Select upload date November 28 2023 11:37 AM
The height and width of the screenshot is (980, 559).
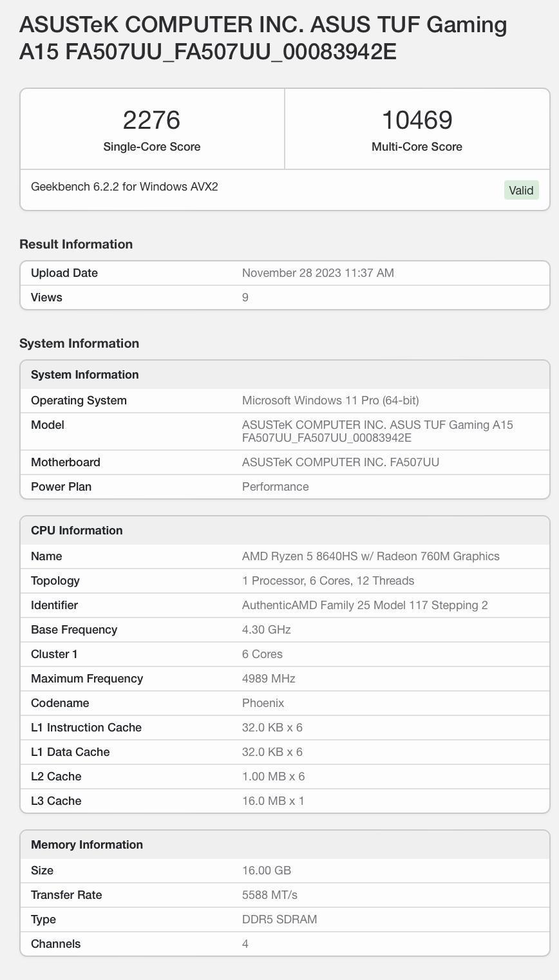click(318, 273)
